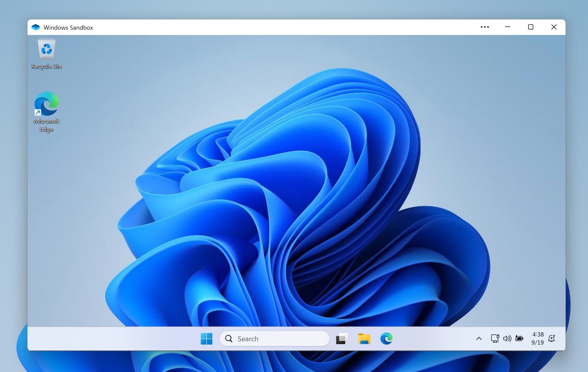Open the 4:38 clock and date flyout
588x372 pixels.
click(x=537, y=339)
